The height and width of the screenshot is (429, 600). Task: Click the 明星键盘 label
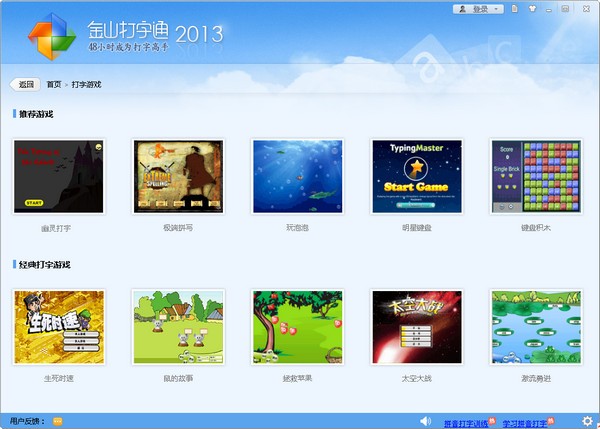[x=417, y=228]
